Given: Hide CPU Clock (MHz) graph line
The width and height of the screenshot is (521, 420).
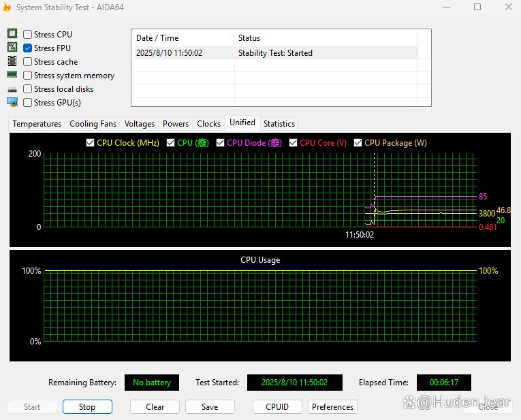Looking at the screenshot, I should click(x=91, y=143).
